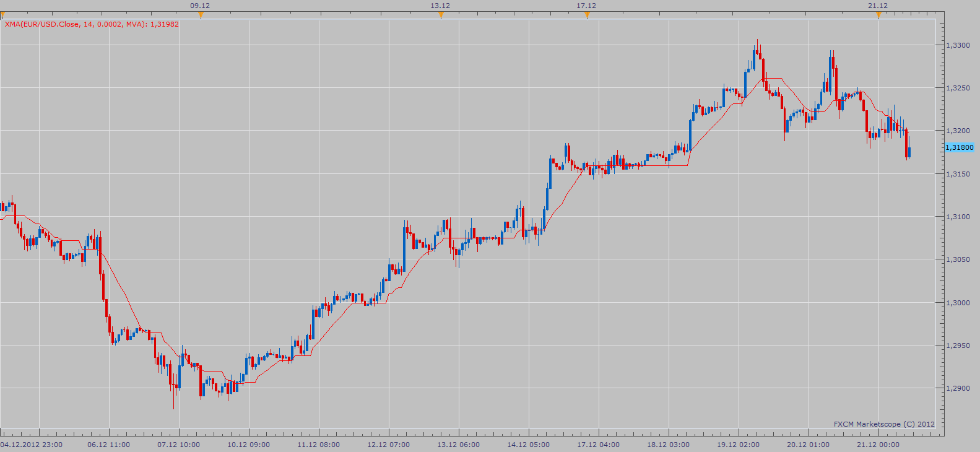Click the 07.12 10:00 time axis label
The width and height of the screenshot is (980, 452).
tap(179, 445)
